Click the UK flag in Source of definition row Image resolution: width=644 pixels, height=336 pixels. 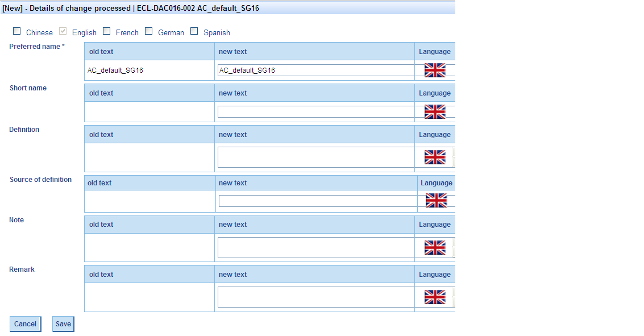click(x=436, y=201)
